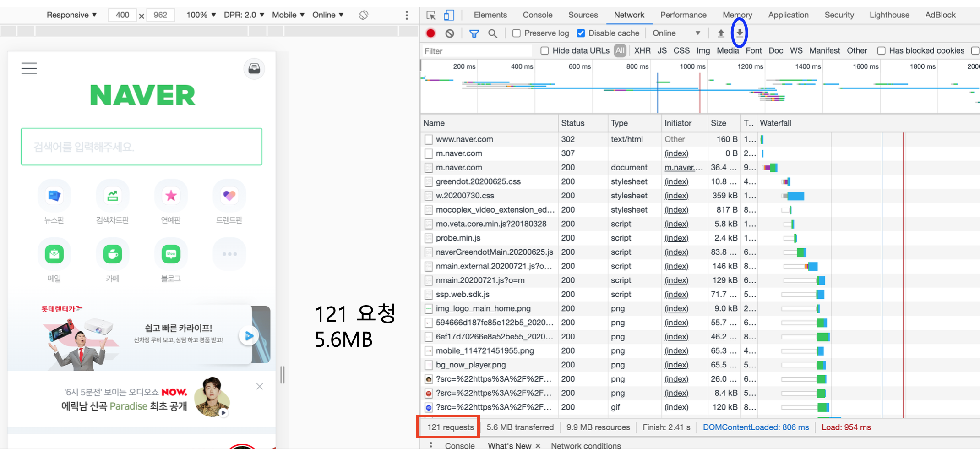Switch to the Elements tab
Screen dimensions: 980x449
[x=490, y=15]
